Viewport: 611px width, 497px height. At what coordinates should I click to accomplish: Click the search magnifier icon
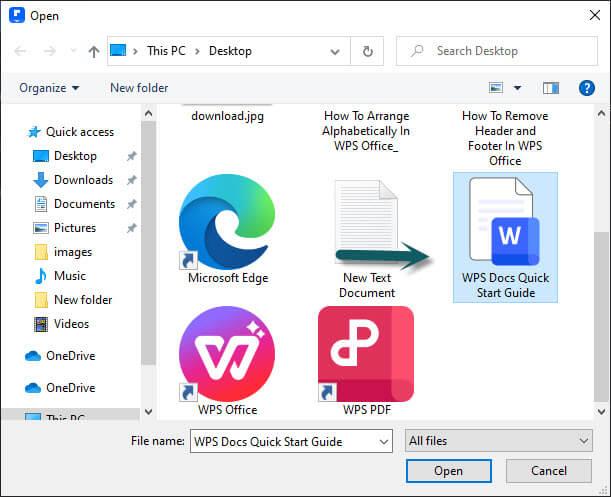click(417, 51)
